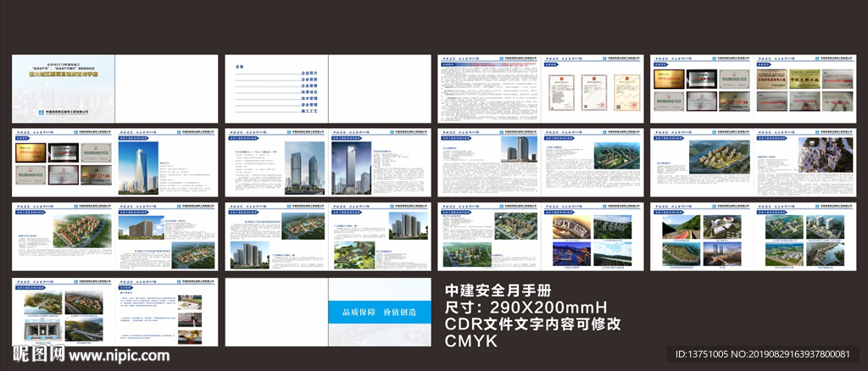The image size is (868, 371).
Task: Select the '尺寸: 290X200mmH' text line
Action: click(526, 307)
